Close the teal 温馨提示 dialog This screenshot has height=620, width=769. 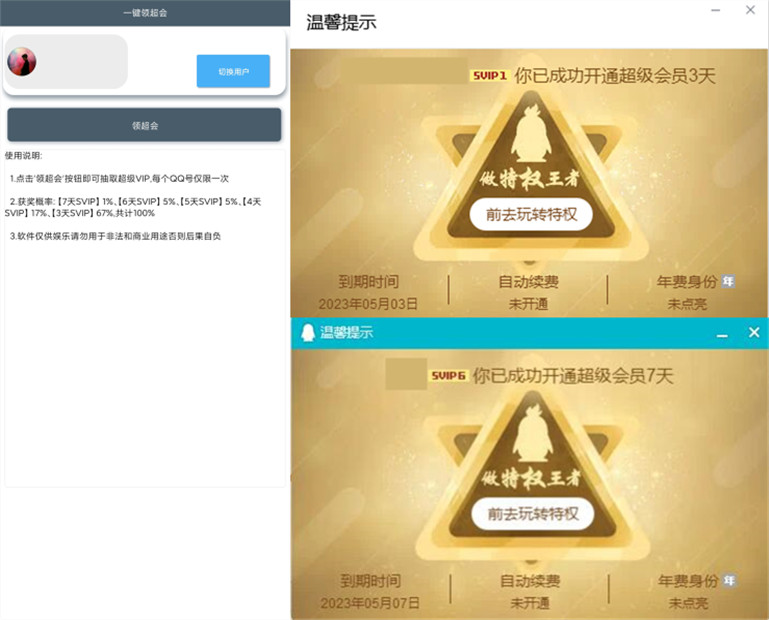click(x=754, y=333)
